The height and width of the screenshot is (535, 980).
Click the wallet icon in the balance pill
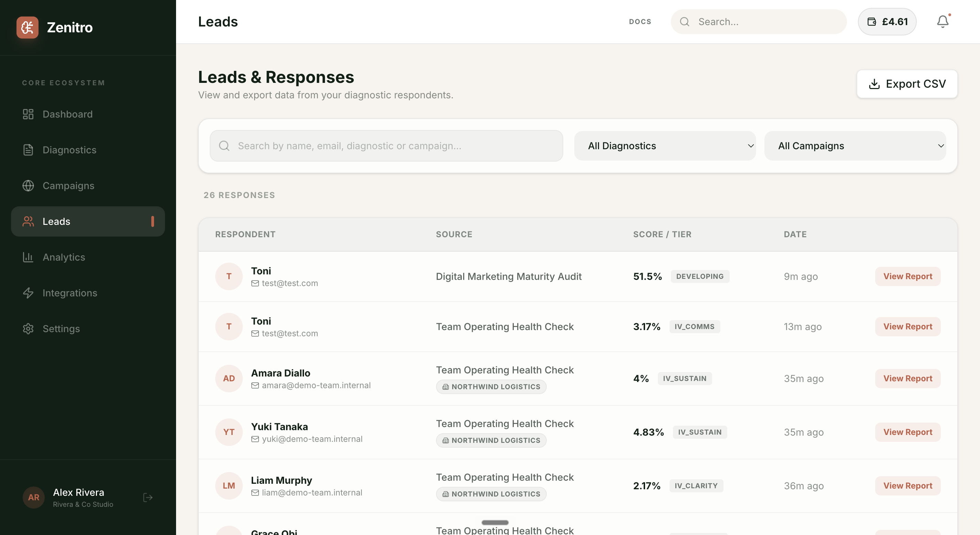click(872, 22)
